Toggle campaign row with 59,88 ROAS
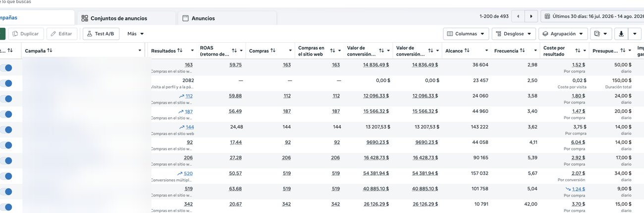Viewport: 644px width, 213px height. click(6, 98)
